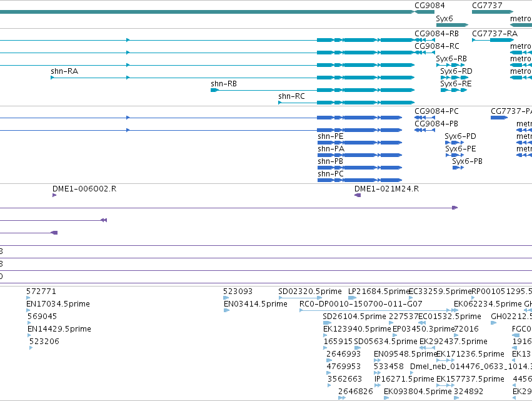Select the EN03414.5prime feature label
This screenshot has width=532, height=401.
pos(256,304)
